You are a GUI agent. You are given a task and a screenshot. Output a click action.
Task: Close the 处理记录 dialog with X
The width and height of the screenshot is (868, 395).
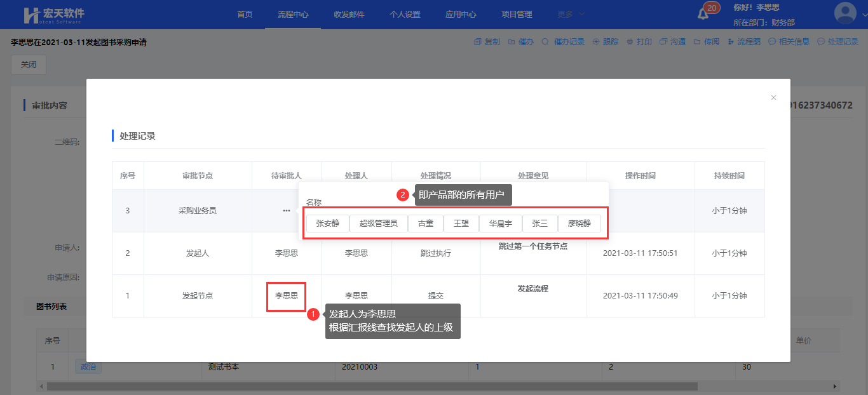click(x=773, y=97)
